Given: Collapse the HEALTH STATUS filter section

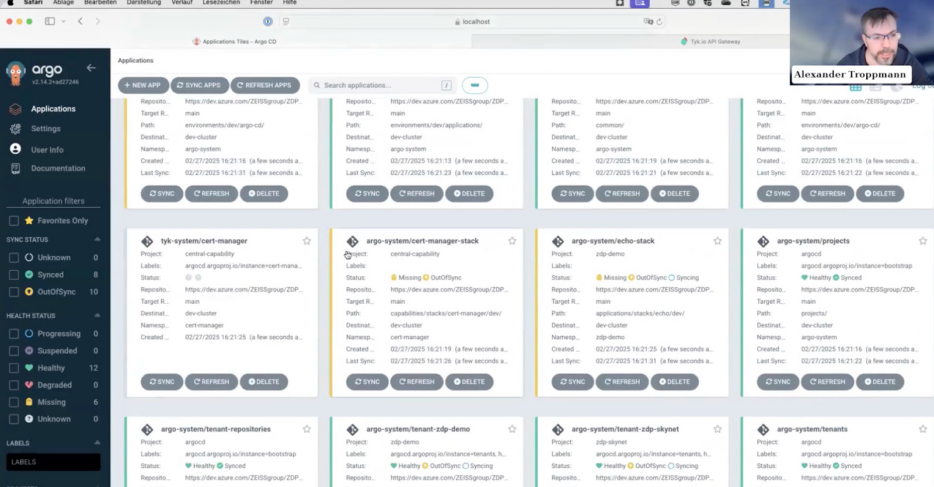Looking at the screenshot, I should (x=97, y=316).
